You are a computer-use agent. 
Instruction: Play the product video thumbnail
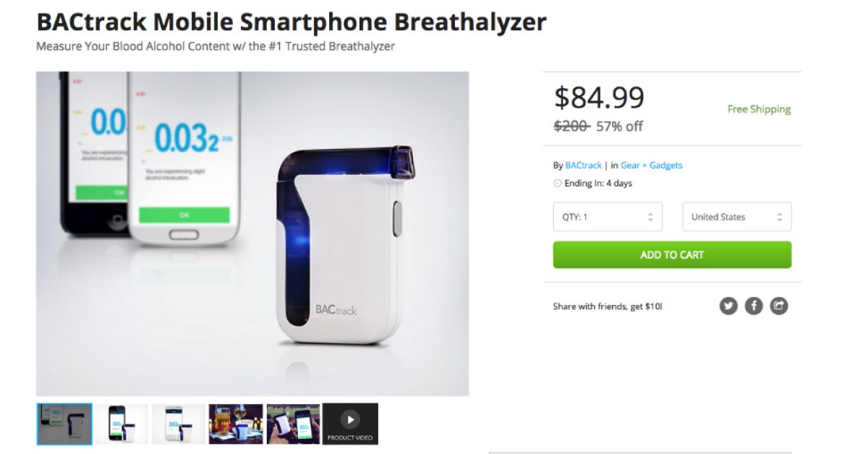pyautogui.click(x=350, y=424)
